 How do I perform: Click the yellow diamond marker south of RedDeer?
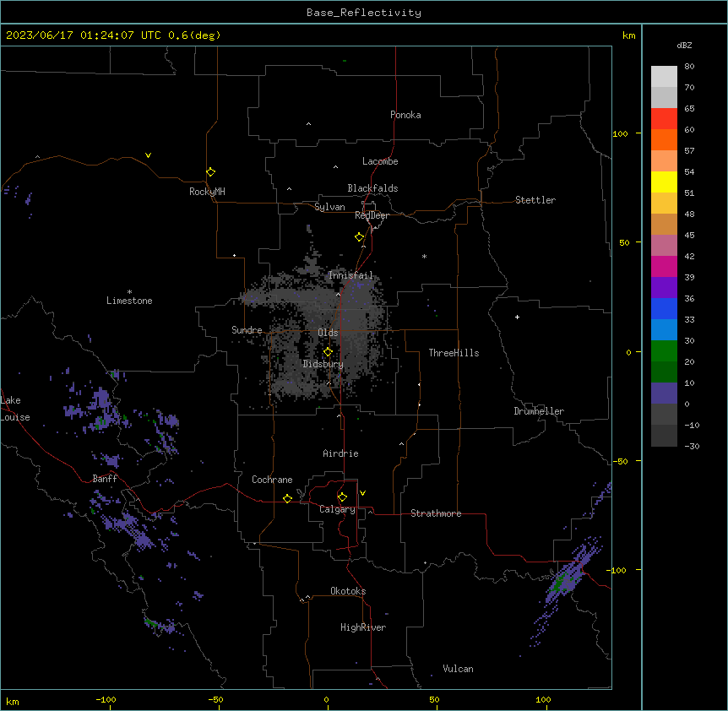click(x=360, y=237)
